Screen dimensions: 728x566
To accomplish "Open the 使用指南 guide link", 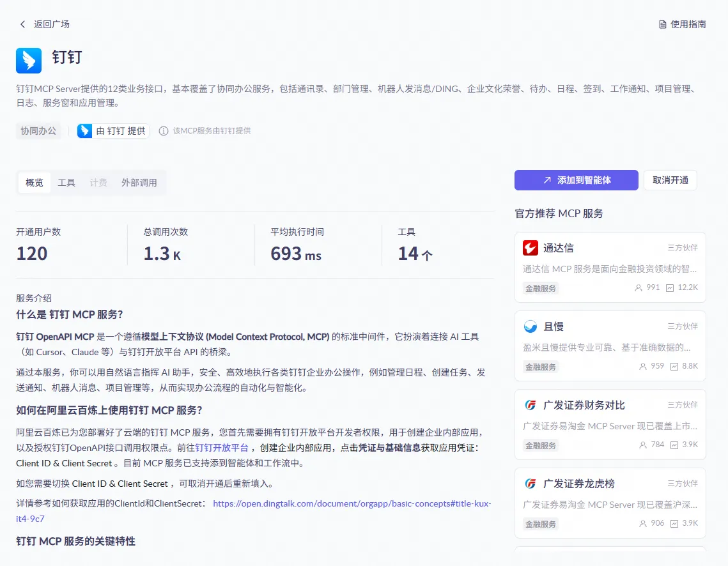I will tap(688, 24).
